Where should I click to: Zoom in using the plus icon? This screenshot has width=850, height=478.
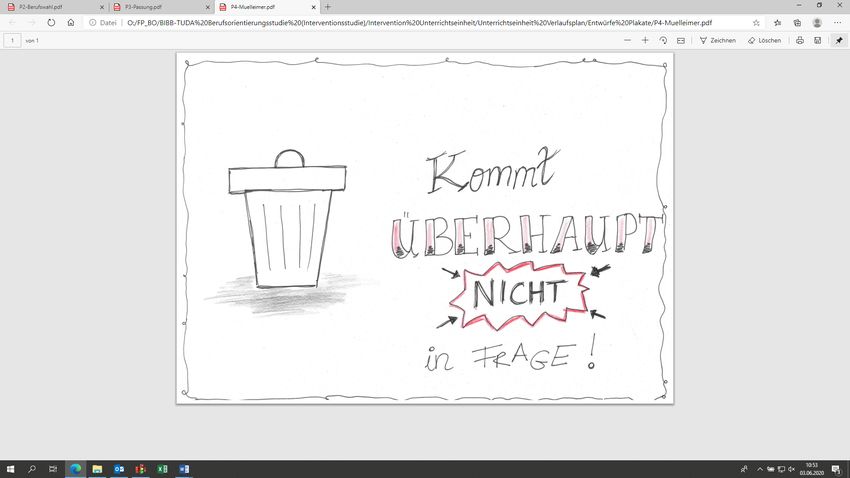pyautogui.click(x=645, y=40)
